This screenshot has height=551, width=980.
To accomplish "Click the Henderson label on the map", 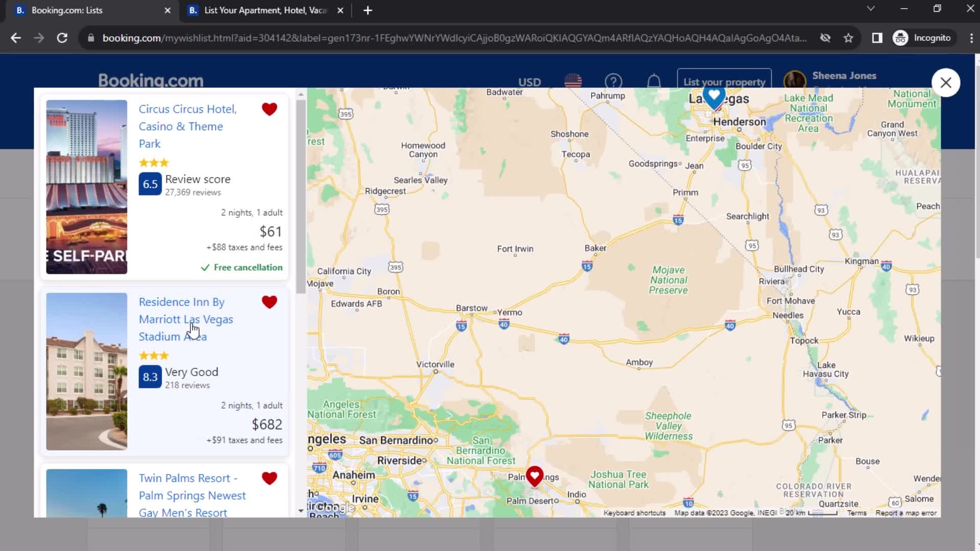I will pos(739,122).
